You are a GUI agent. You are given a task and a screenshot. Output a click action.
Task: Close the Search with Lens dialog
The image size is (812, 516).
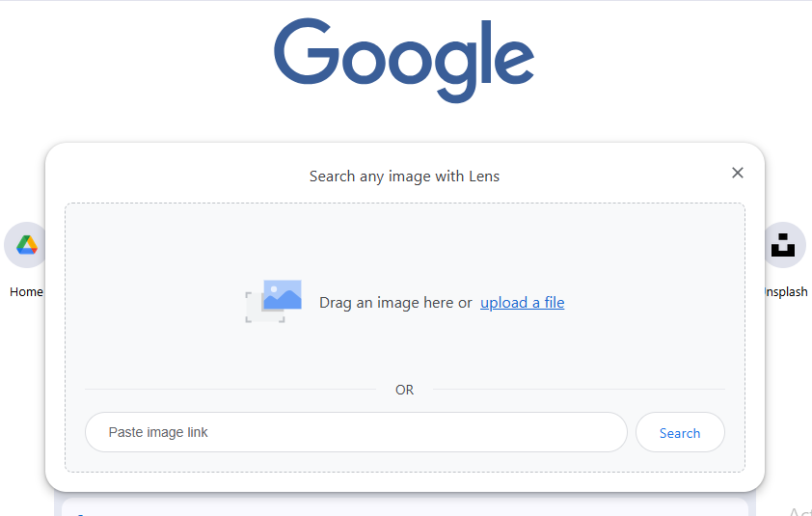point(738,173)
